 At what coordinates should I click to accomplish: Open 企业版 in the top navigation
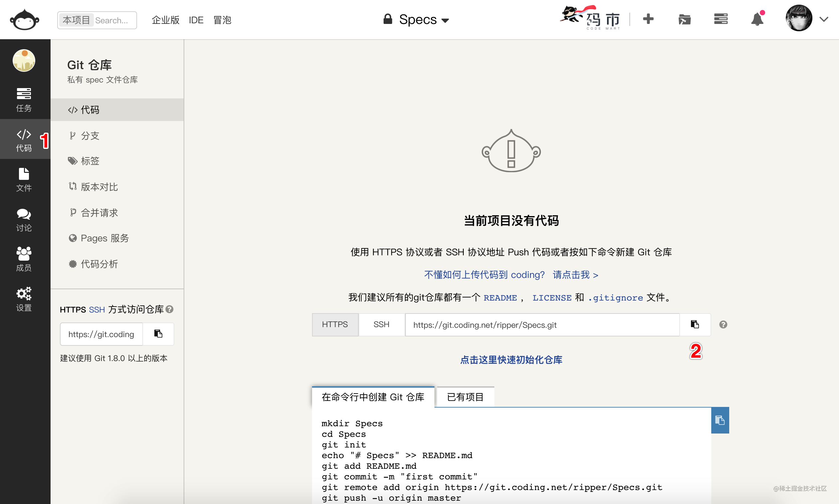165,20
